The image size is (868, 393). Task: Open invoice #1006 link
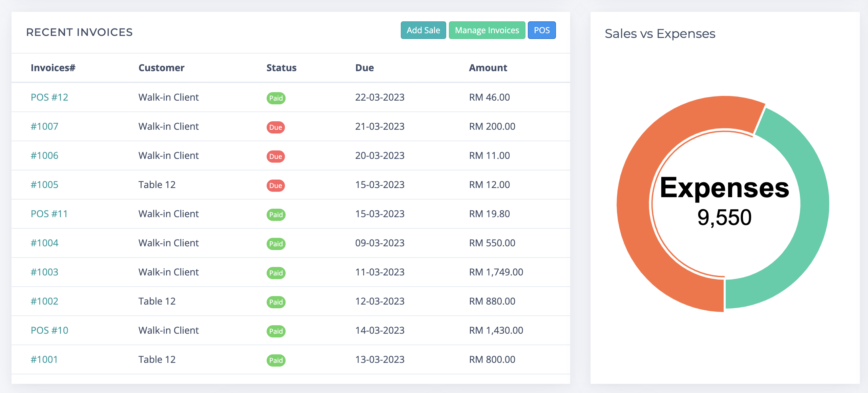pyautogui.click(x=44, y=156)
